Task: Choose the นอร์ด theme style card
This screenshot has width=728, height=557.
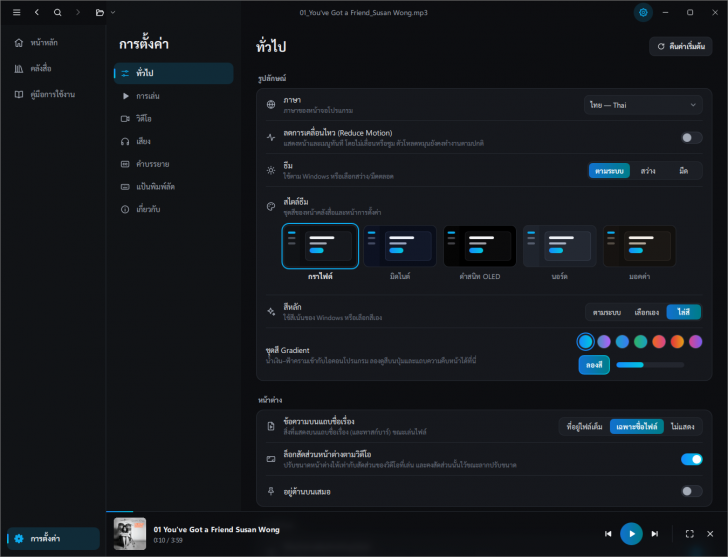Action: pyautogui.click(x=559, y=246)
